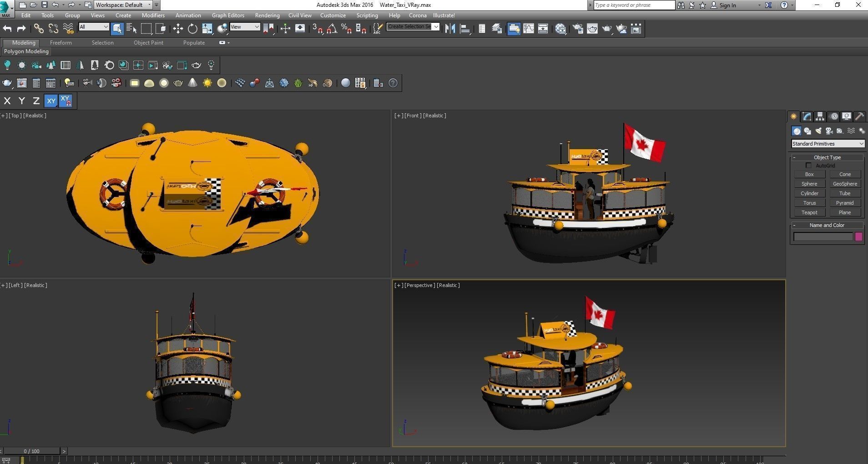Click the Unlink Selection icon
Image resolution: width=868 pixels, height=464 pixels.
(x=53, y=29)
